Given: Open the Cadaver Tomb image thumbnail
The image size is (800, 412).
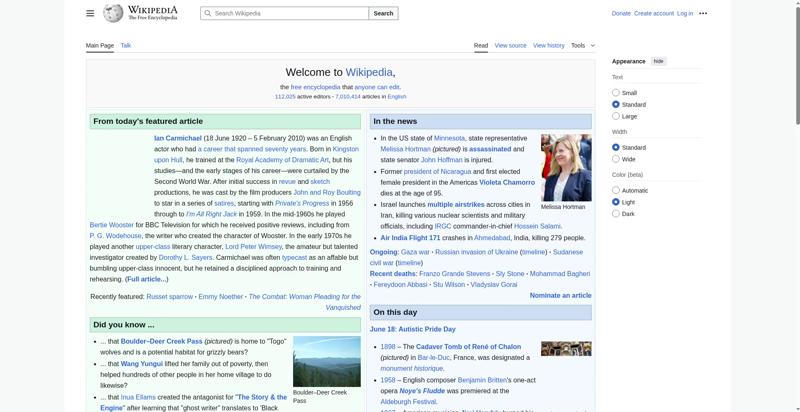Looking at the screenshot, I should (x=566, y=349).
